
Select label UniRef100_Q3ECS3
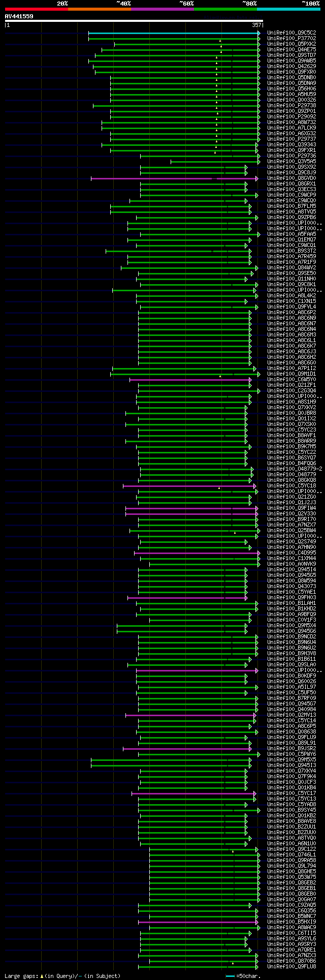point(291,190)
